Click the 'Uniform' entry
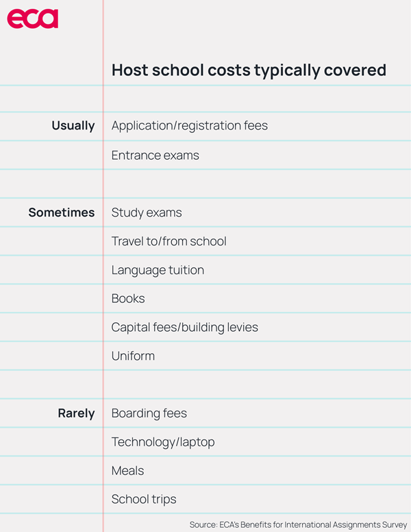The image size is (411, 532). coord(133,356)
